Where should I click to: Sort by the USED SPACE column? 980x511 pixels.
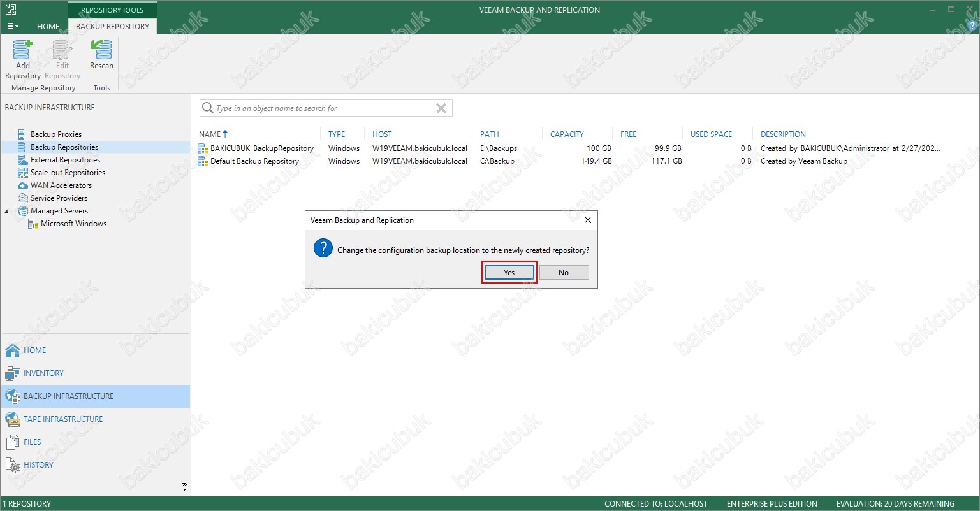pos(711,134)
